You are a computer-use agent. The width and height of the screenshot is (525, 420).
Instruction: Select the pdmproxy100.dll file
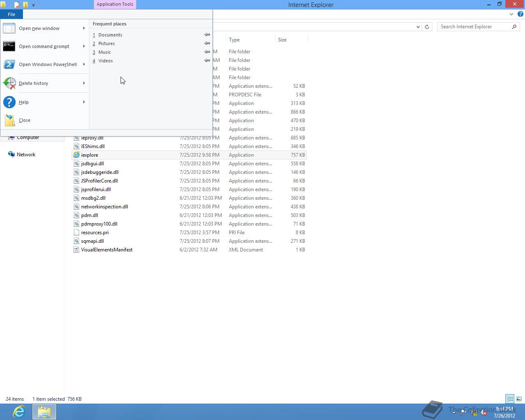[99, 224]
